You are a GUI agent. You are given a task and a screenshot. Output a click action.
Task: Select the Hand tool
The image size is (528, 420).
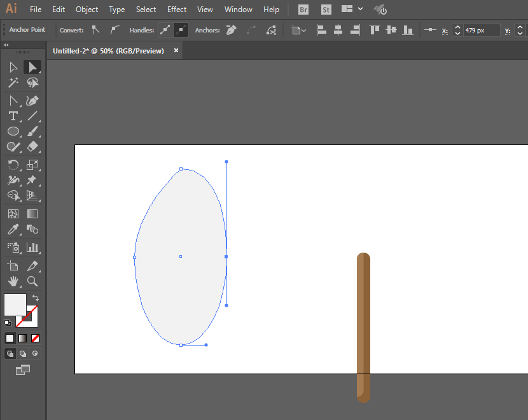pyautogui.click(x=13, y=281)
